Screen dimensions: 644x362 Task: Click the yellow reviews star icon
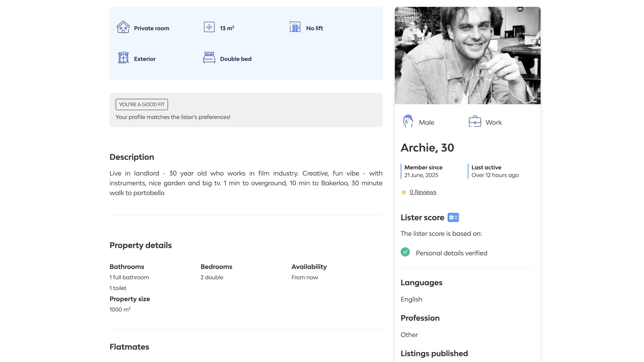(404, 192)
